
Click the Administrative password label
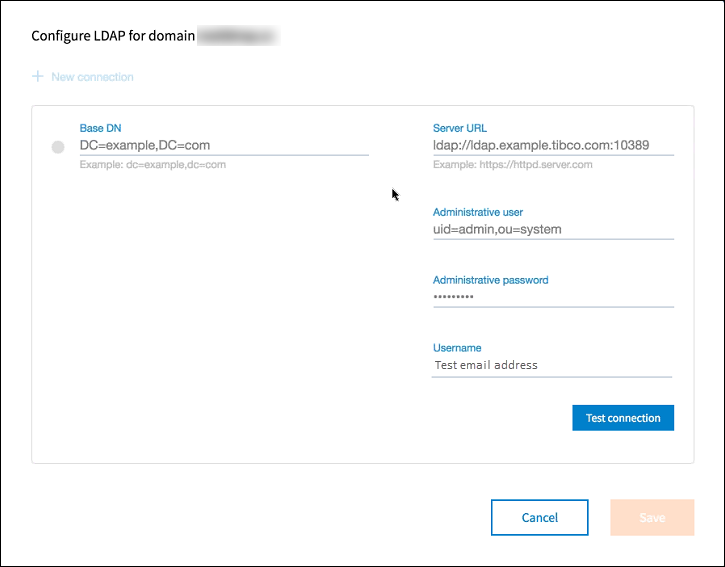491,280
